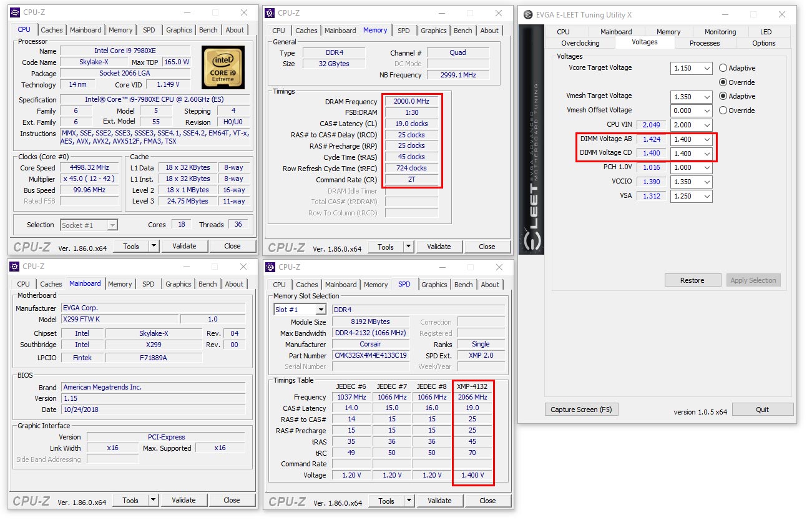Click Tools button in CPU-Z SPD window
This screenshot has height=520, width=812.
(x=386, y=501)
